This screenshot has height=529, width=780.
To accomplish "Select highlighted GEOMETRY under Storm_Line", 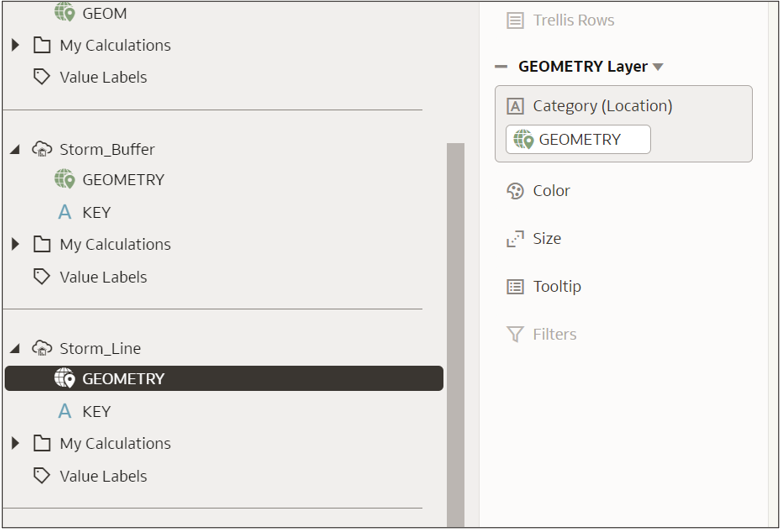I will pos(224,378).
